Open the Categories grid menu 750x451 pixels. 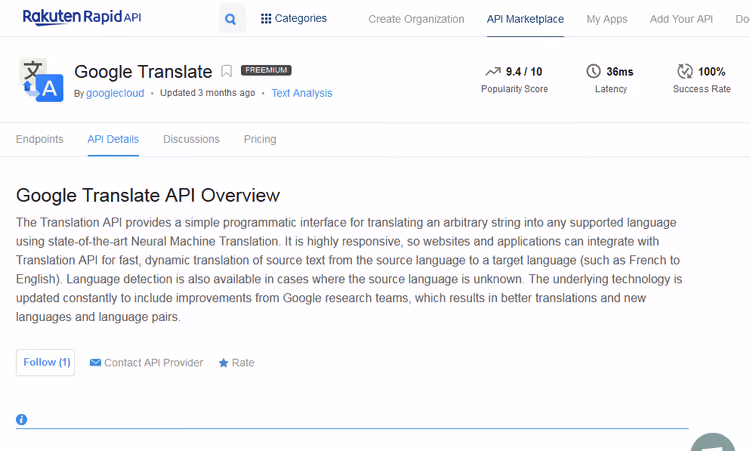[294, 19]
